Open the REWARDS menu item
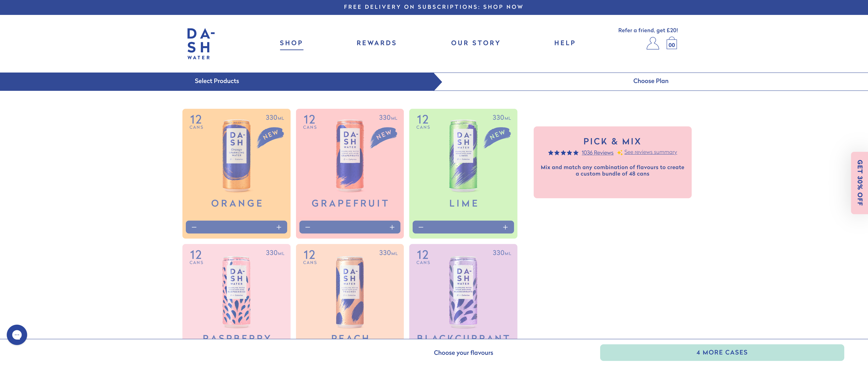868x366 pixels. pos(376,43)
